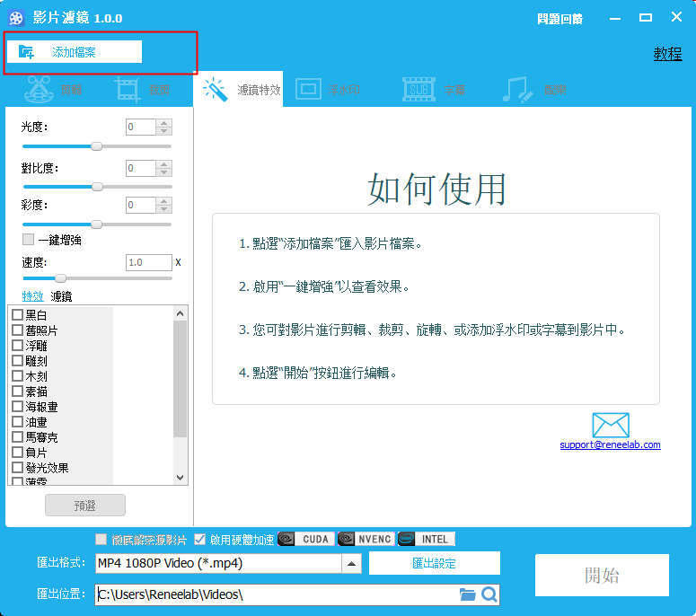Click the CUDA acceleration badge

pyautogui.click(x=306, y=539)
